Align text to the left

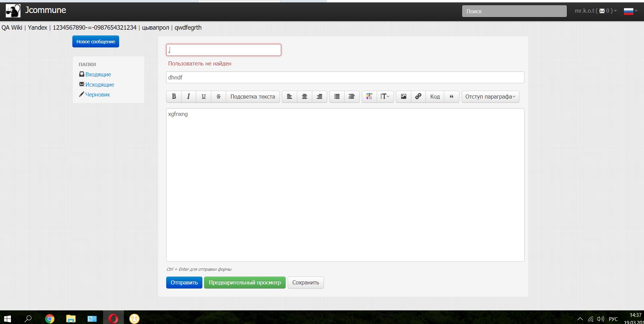coord(289,97)
